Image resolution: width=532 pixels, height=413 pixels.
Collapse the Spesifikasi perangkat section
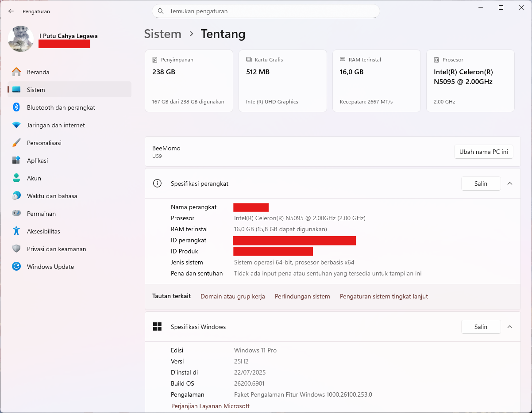[x=510, y=184]
